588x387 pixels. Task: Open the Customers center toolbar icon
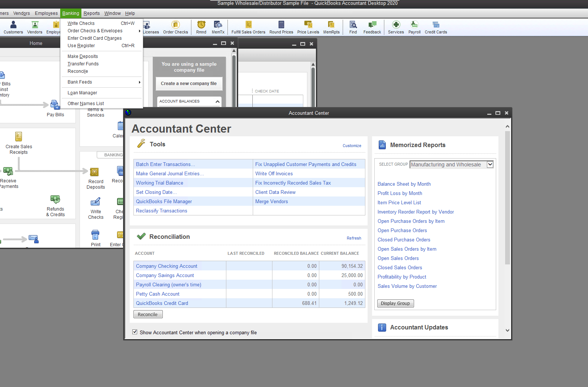13,27
